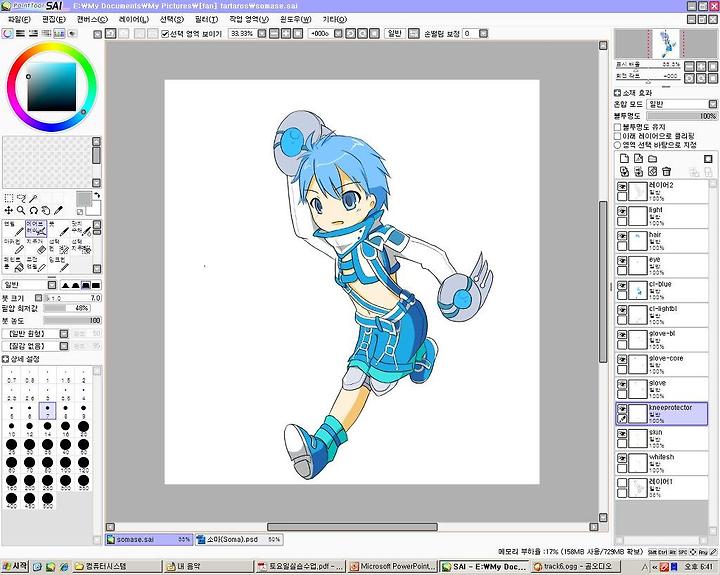Open the rotation angle +000° dropdown
720x575 pixels.
(338, 34)
